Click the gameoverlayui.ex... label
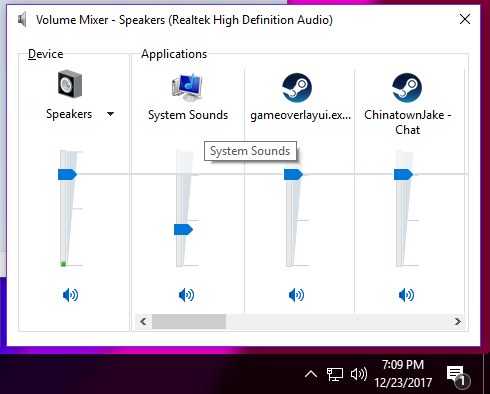Viewport: 490px width, 394px height. (x=300, y=115)
